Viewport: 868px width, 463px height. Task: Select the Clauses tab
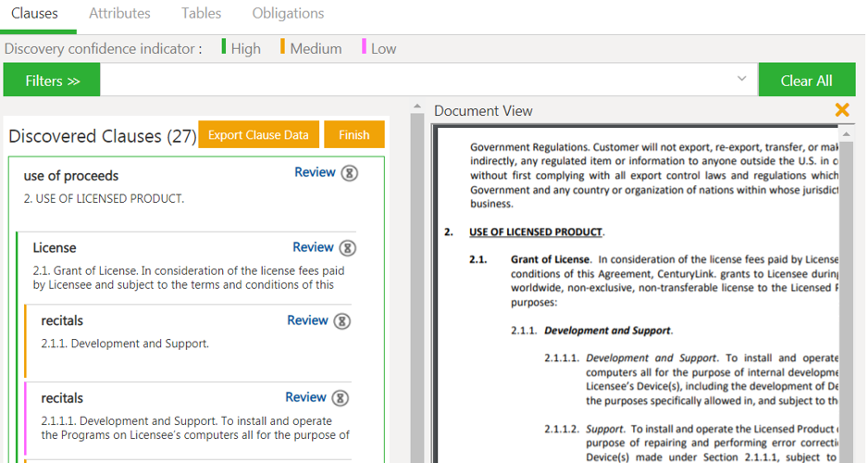click(x=34, y=14)
